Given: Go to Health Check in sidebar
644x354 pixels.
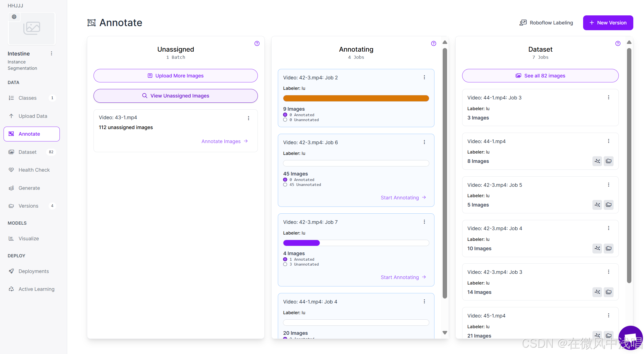Looking at the screenshot, I should pos(34,170).
